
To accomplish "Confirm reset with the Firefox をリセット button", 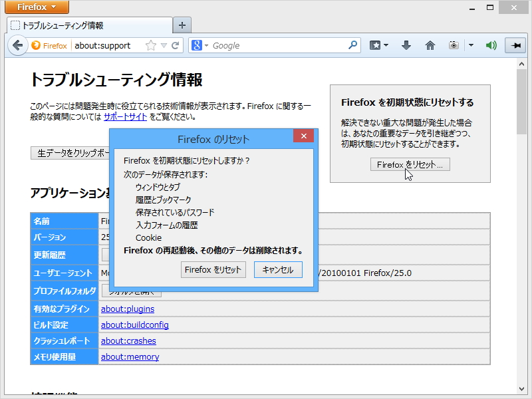I will pos(213,270).
